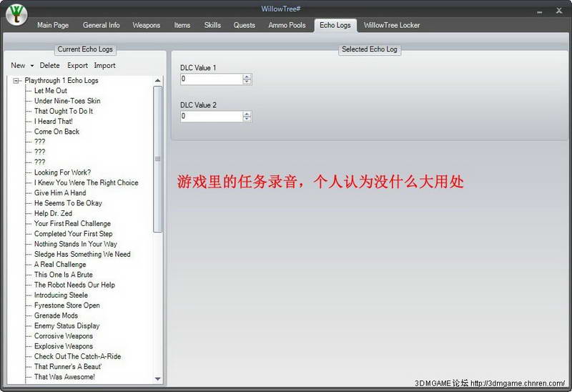Image resolution: width=572 pixels, height=392 pixels.
Task: Decrease DLC Value 2 with down arrow
Action: (247, 119)
